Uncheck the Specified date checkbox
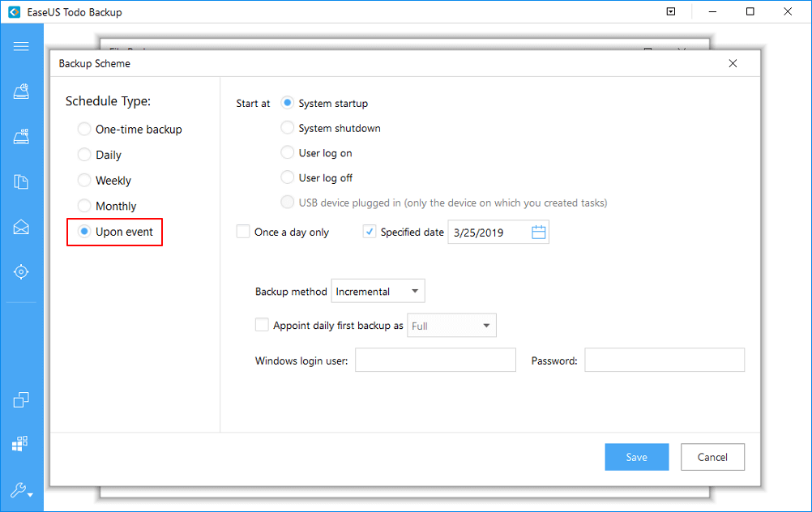The image size is (812, 512). (x=370, y=232)
